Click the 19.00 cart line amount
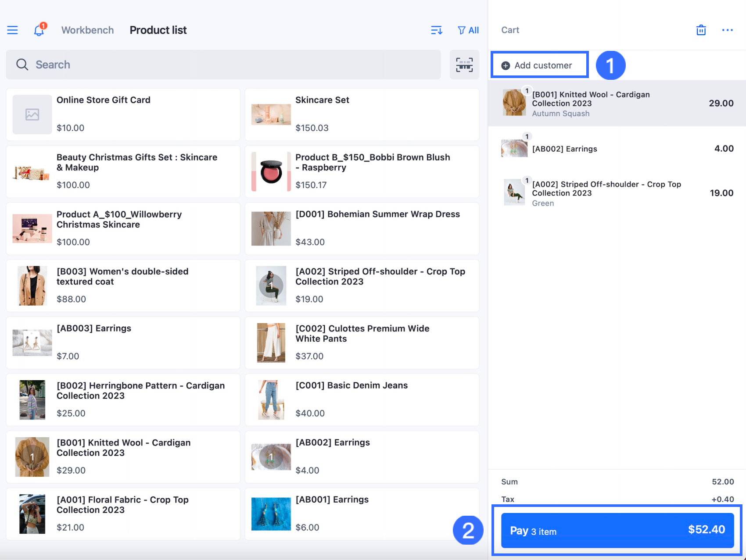746x560 pixels. 722,193
